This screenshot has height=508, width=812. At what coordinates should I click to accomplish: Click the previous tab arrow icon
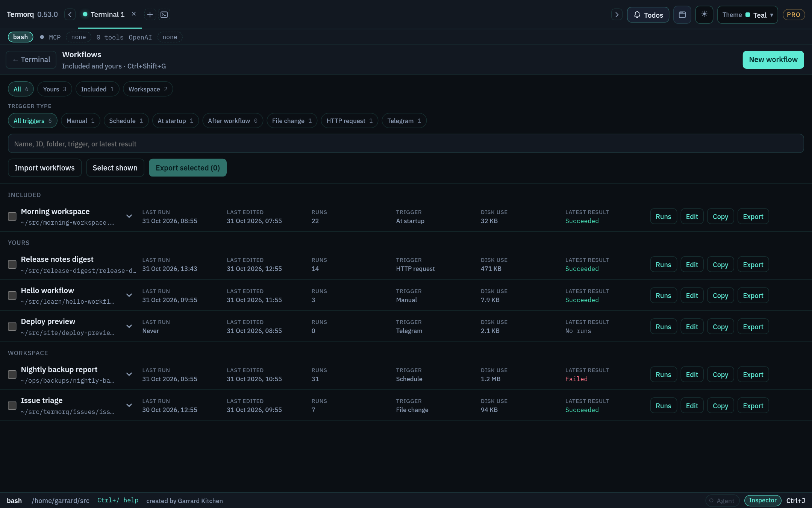tap(70, 15)
